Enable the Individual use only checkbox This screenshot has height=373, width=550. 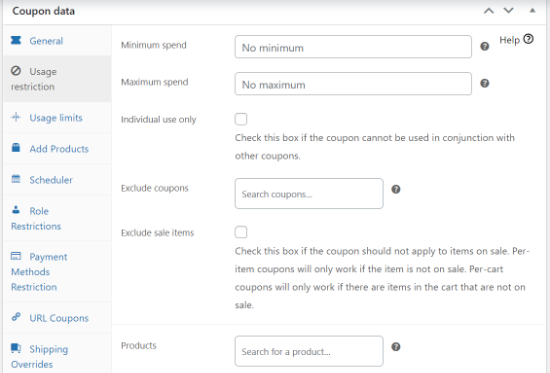coord(241,119)
